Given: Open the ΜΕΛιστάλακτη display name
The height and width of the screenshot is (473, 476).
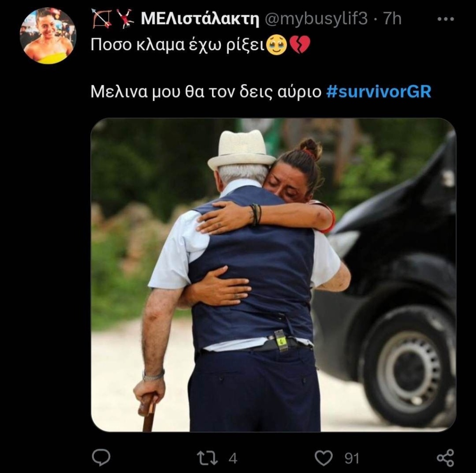Looking at the screenshot, I should pyautogui.click(x=200, y=19).
